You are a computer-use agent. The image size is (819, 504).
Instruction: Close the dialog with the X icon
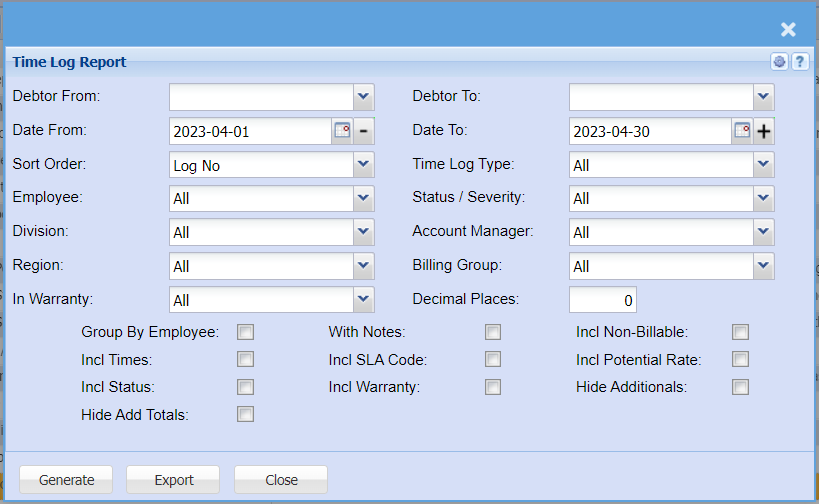(788, 30)
